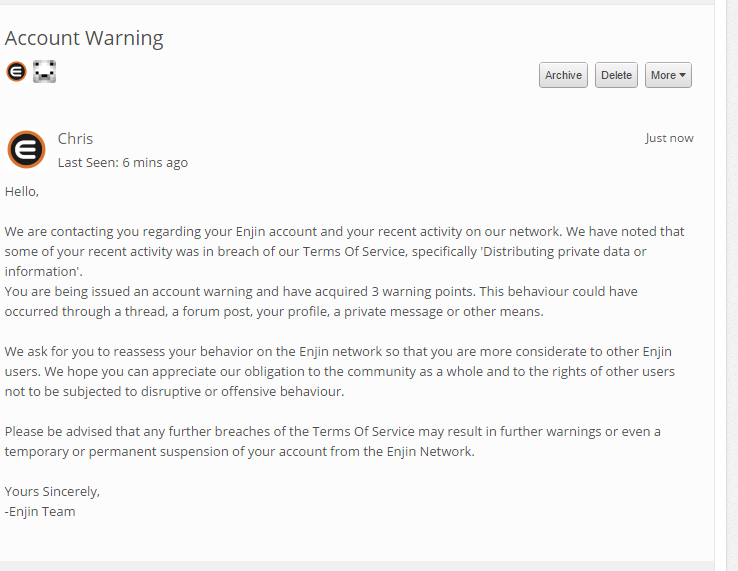
Task: Click the pixelated Minecraft face participant avatar
Action: [44, 72]
